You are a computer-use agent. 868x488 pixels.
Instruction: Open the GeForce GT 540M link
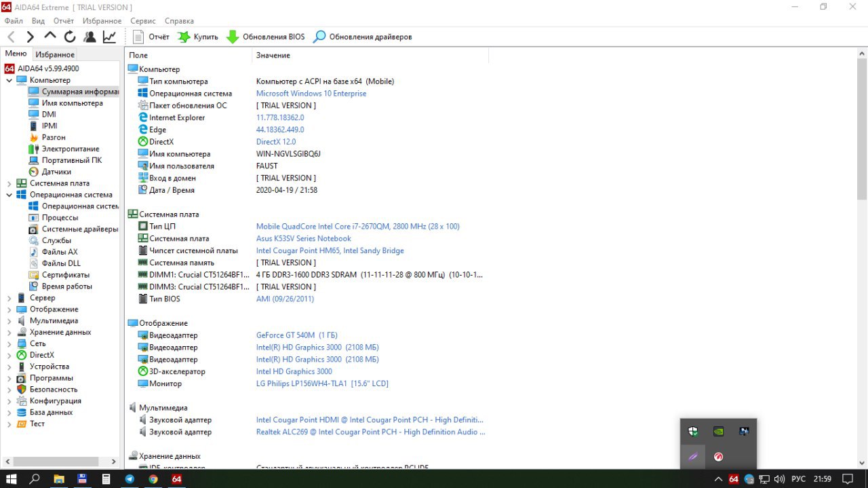[x=296, y=335]
